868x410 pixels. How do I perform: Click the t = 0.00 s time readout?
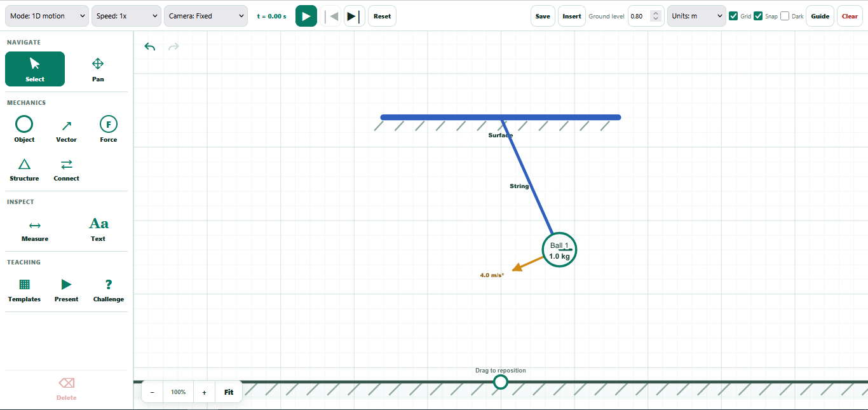click(271, 16)
